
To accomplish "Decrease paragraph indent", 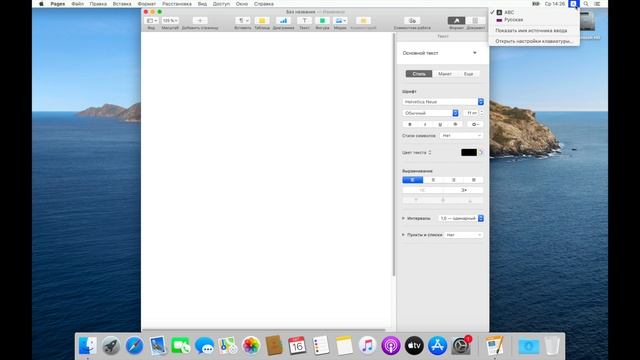I will point(422,190).
